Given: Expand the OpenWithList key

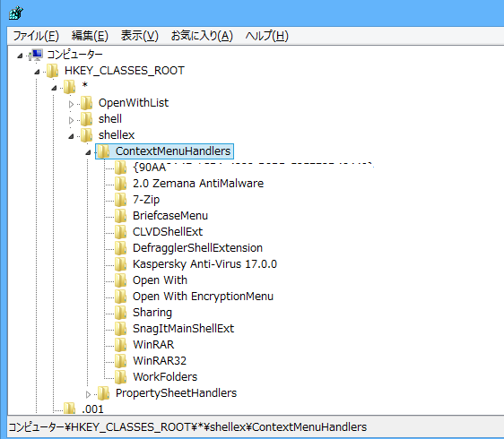Looking at the screenshot, I should 72,104.
